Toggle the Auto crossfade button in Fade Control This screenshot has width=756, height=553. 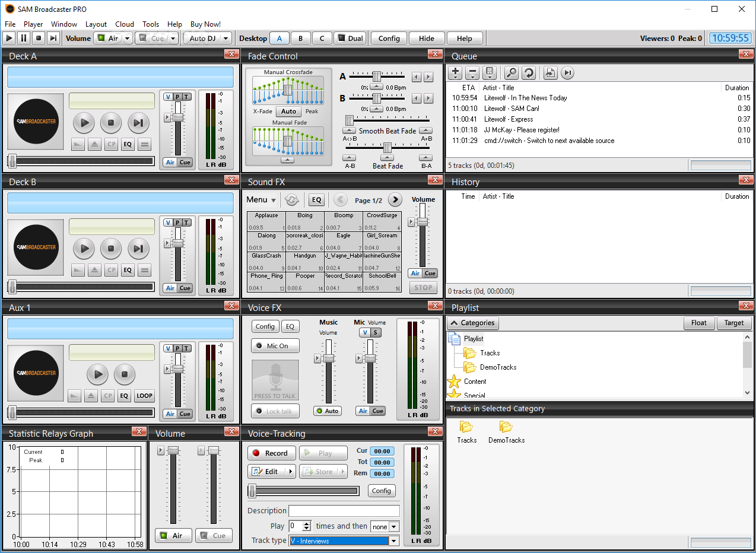tap(289, 111)
